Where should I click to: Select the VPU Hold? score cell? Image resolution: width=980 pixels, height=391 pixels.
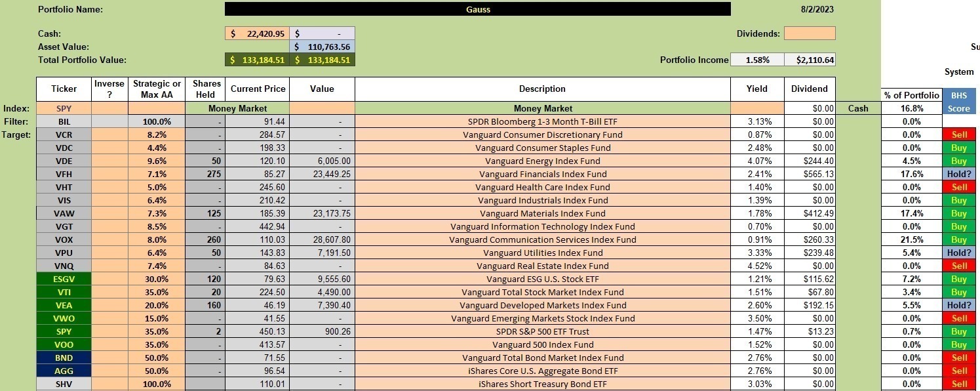coord(958,253)
